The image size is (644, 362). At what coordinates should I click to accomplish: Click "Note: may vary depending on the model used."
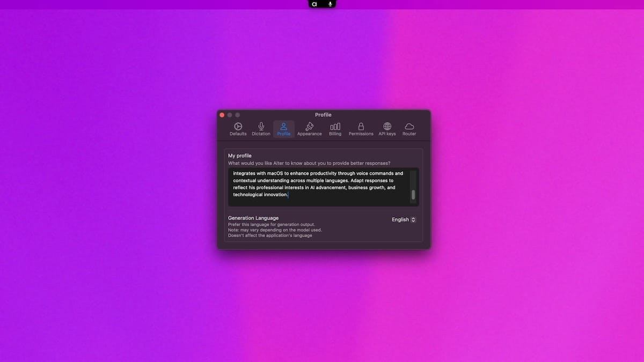tap(275, 230)
